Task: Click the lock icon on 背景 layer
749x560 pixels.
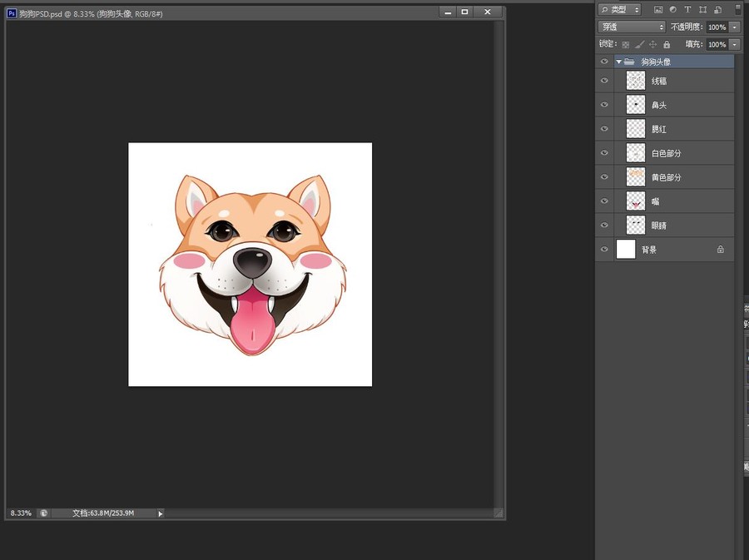Action: pyautogui.click(x=721, y=249)
